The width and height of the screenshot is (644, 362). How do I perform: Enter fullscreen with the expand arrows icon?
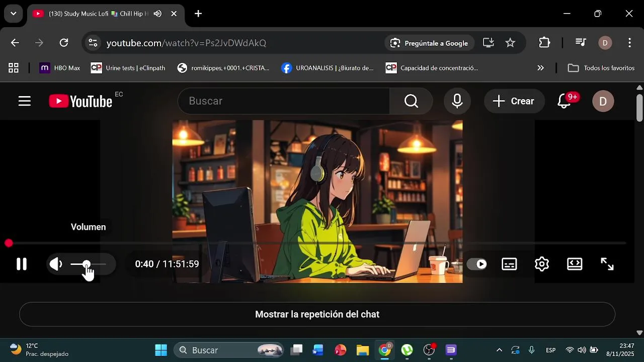[607, 264]
